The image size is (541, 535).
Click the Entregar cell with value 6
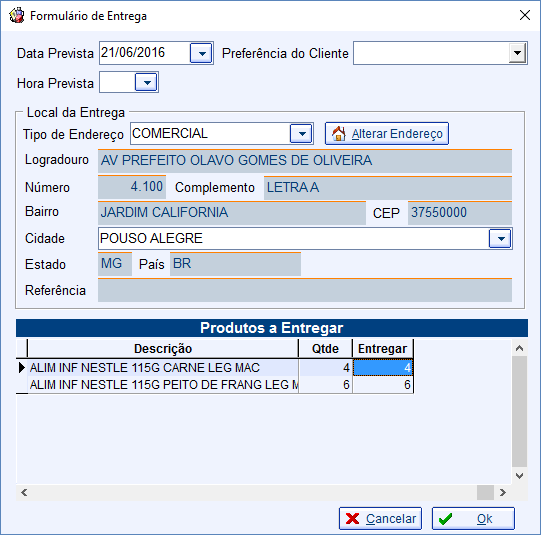tap(383, 385)
